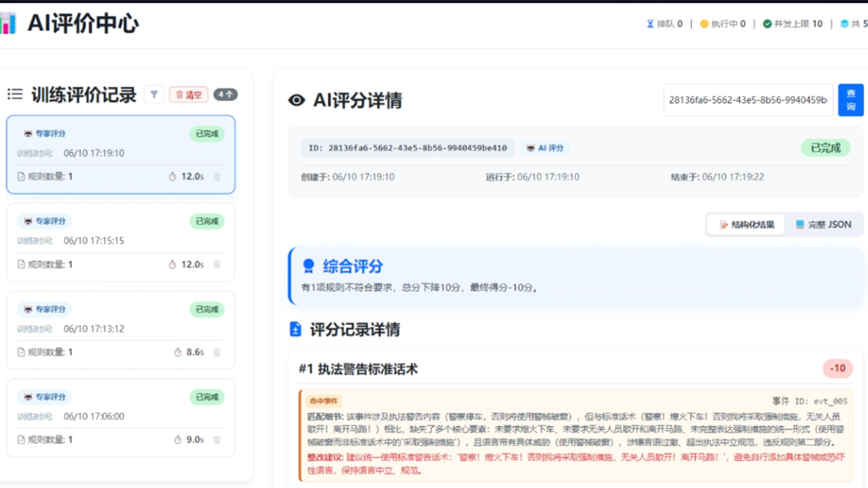Image resolution: width=868 pixels, height=488 pixels.
Task: Click the timer icon next to 8.6s
Action: (178, 352)
